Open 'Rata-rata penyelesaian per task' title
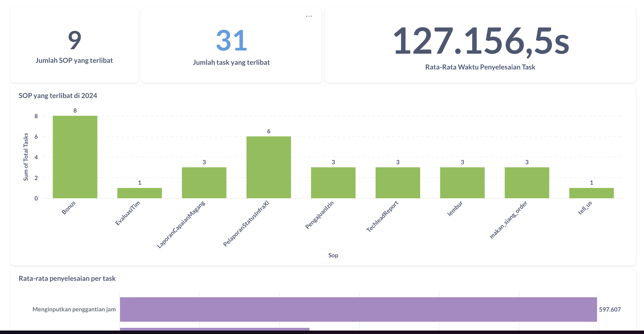The width and height of the screenshot is (644, 334). [x=67, y=278]
